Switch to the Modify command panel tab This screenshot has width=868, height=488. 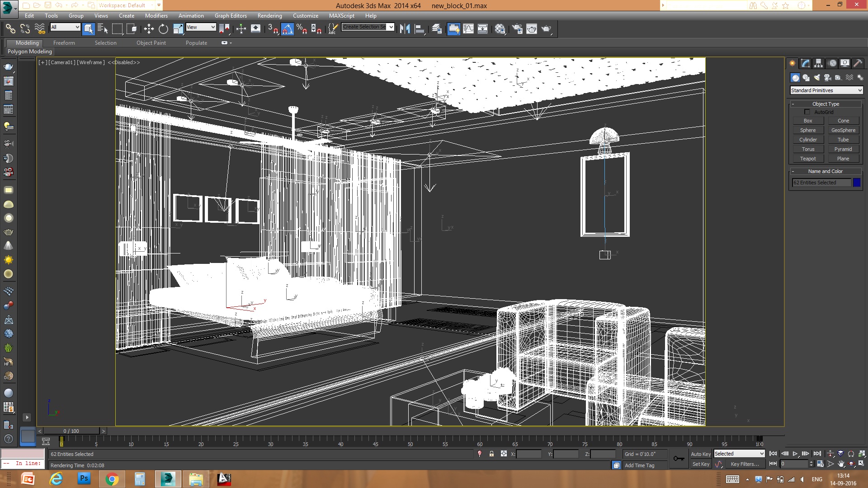(805, 63)
